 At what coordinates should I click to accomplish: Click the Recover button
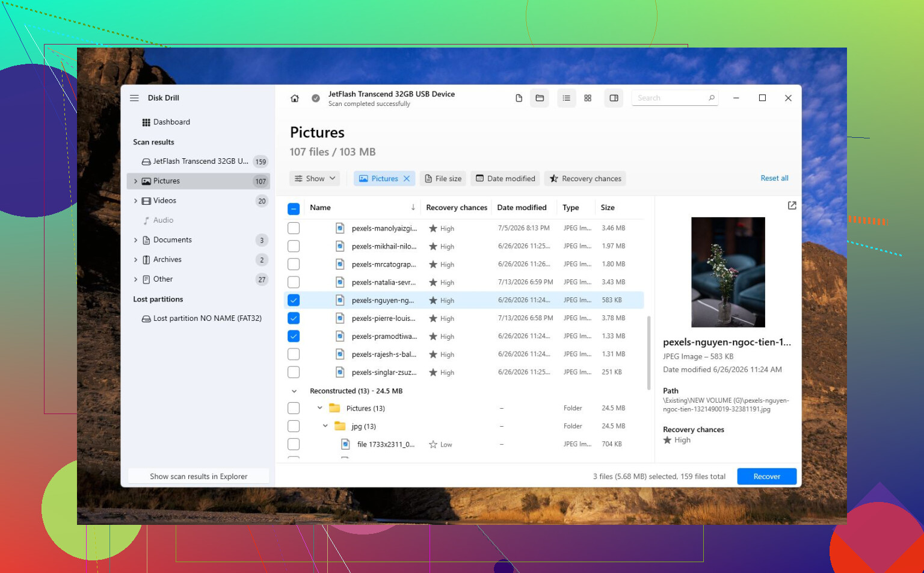pyautogui.click(x=766, y=477)
